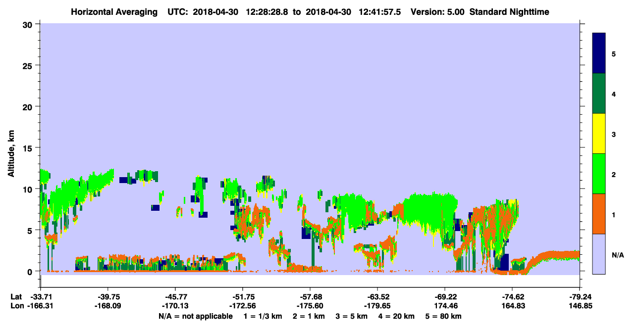Click the y-axis tick label 20

(x=29, y=107)
